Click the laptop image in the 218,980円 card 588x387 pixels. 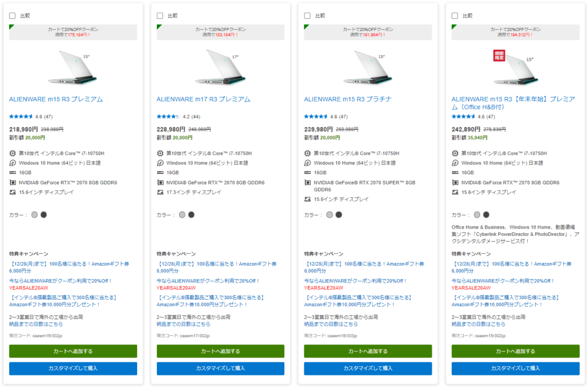point(73,67)
